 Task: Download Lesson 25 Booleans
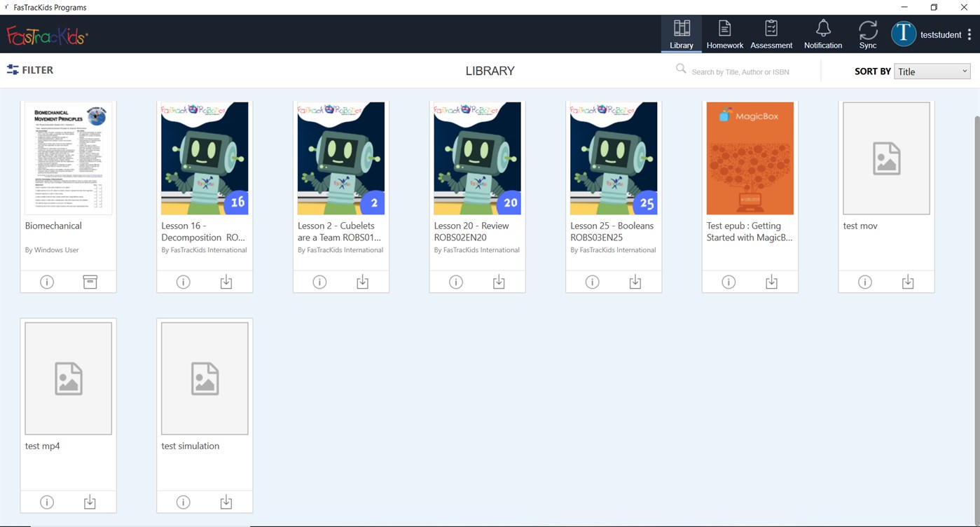635,282
